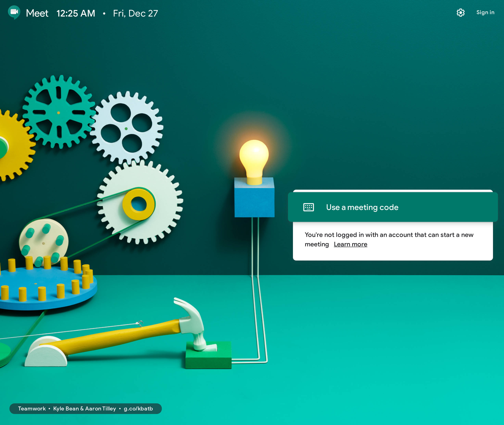Click the dark green gear with spokes
Screen dimensions: 504x425
(59, 112)
